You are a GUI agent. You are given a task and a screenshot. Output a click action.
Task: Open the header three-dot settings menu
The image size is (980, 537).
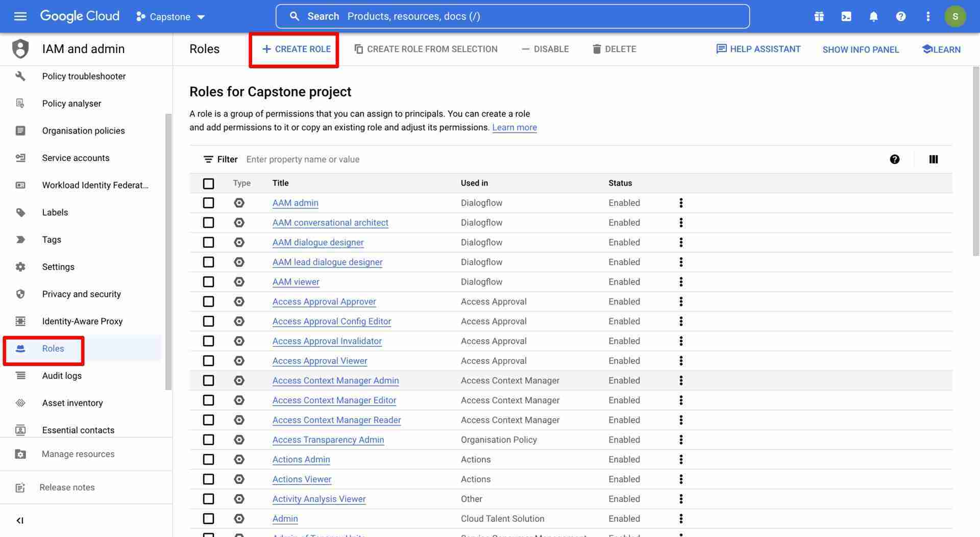[x=928, y=16]
